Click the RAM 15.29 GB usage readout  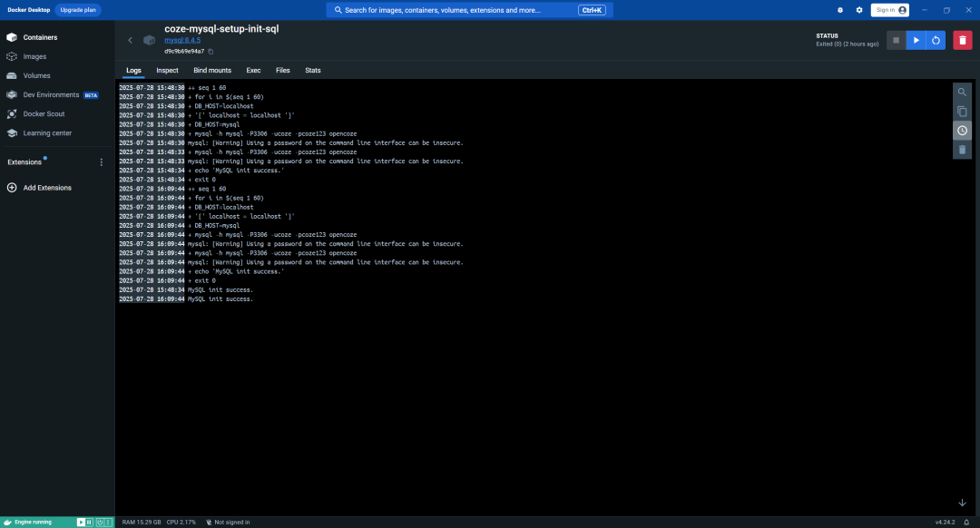tap(142, 523)
